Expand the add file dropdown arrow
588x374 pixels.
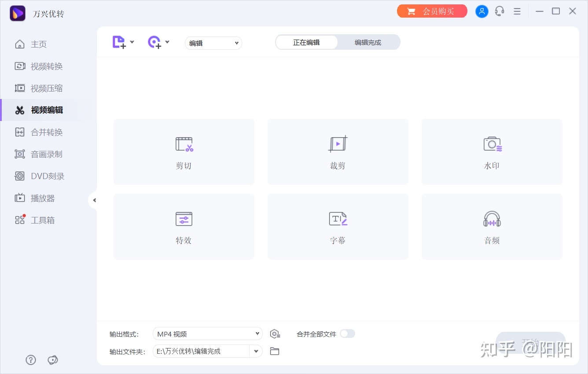(x=132, y=42)
